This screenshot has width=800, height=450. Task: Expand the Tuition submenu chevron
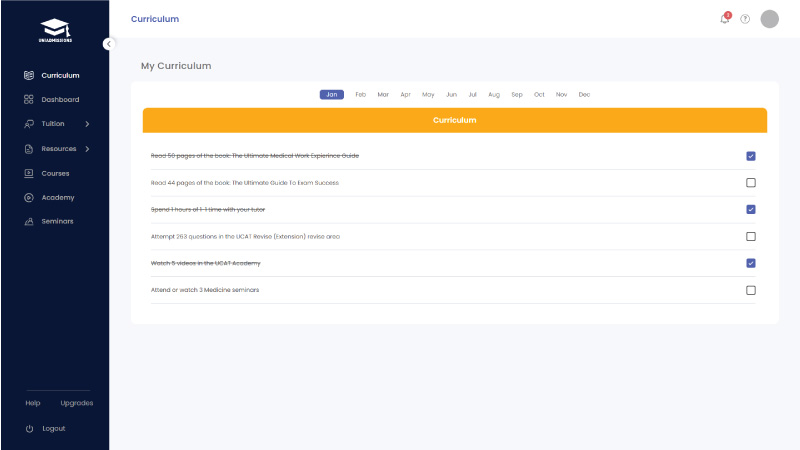tap(87, 124)
